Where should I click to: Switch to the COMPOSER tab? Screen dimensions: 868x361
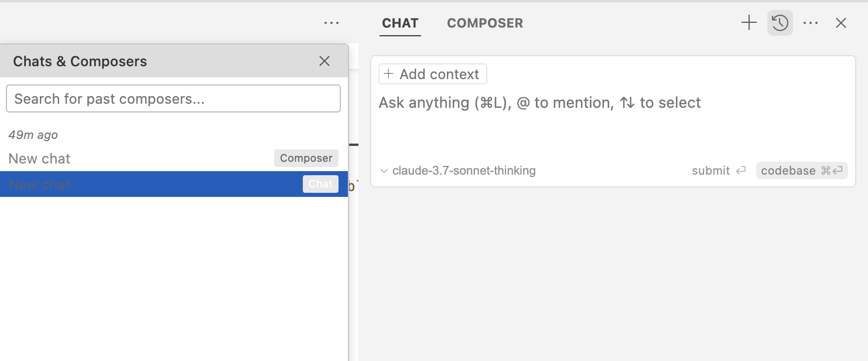pyautogui.click(x=485, y=23)
